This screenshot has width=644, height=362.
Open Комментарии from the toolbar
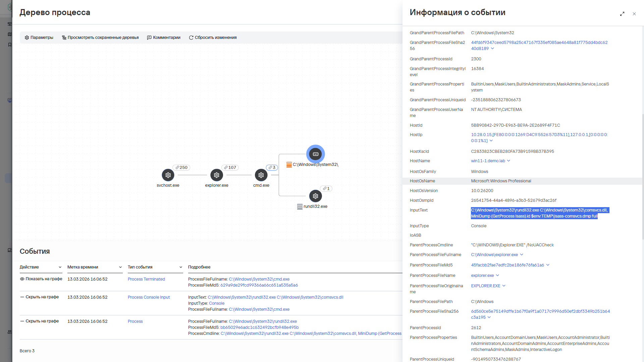pyautogui.click(x=164, y=38)
